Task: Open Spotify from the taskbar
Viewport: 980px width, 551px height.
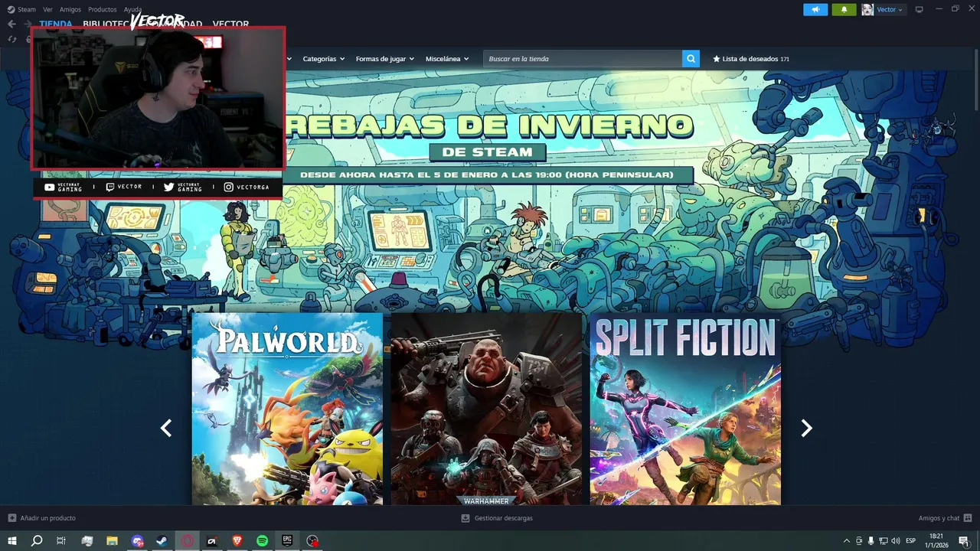Action: (262, 541)
